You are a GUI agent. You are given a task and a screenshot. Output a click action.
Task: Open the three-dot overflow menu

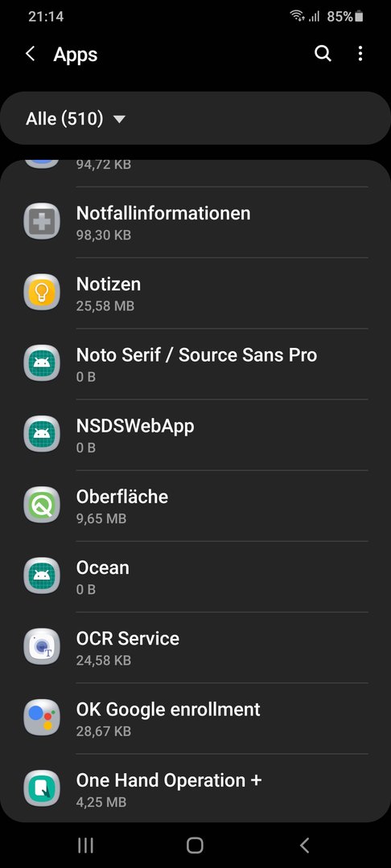360,54
